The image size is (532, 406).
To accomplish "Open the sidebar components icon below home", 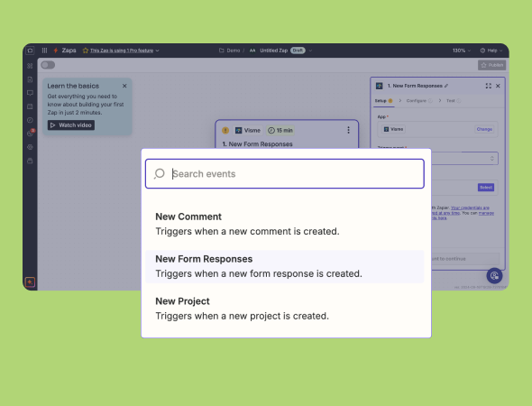I will [30, 66].
